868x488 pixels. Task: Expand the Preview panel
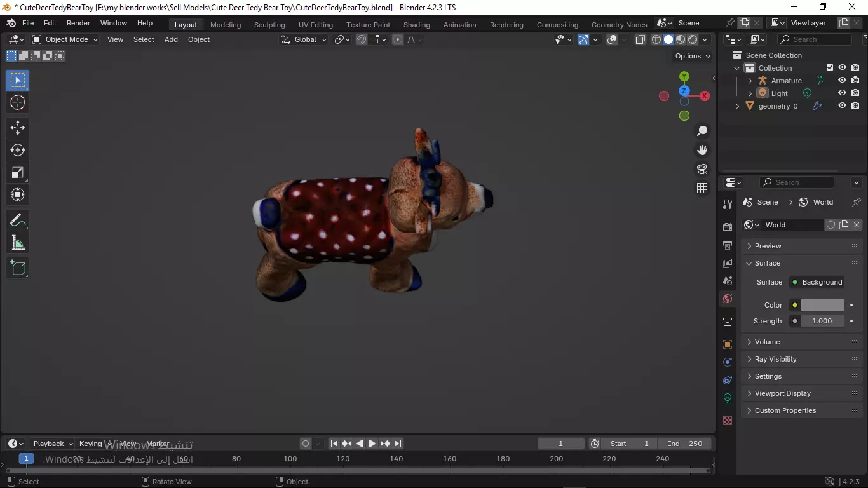point(802,246)
